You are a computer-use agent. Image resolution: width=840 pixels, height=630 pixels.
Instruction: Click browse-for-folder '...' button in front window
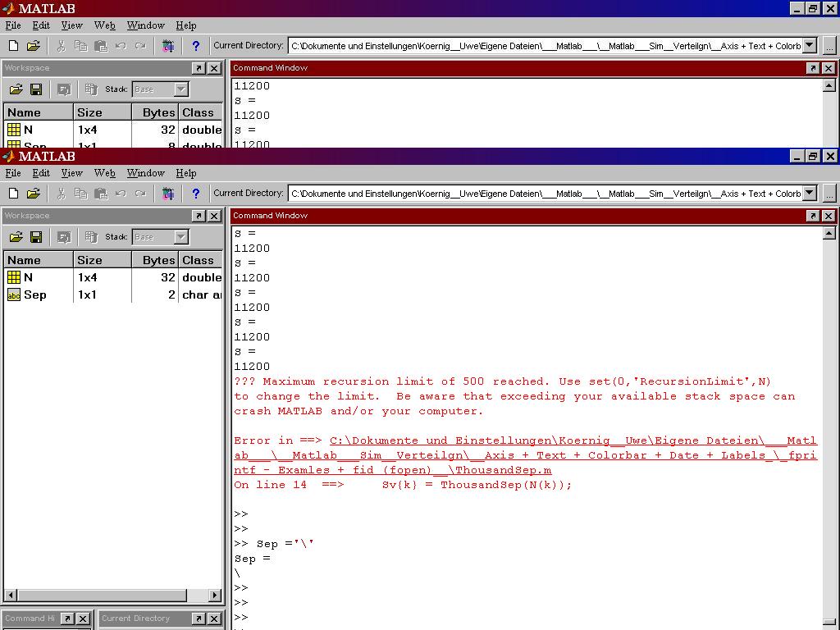pyautogui.click(x=829, y=194)
